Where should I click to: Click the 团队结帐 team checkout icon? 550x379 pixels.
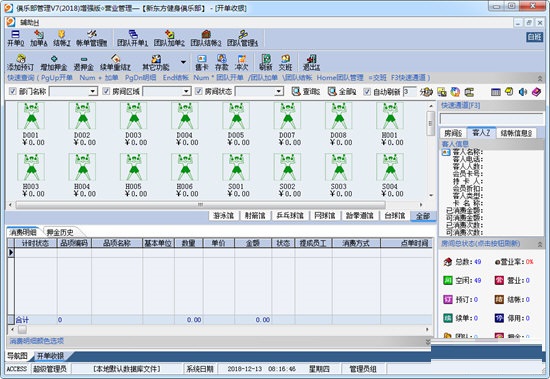click(206, 38)
